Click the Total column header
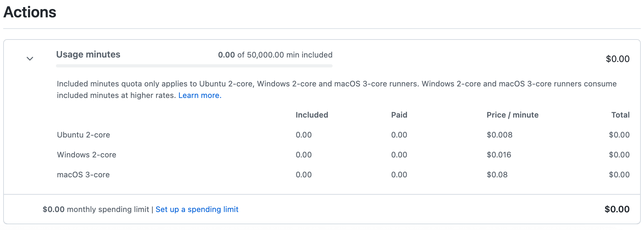This screenshot has width=644, height=230. [620, 115]
